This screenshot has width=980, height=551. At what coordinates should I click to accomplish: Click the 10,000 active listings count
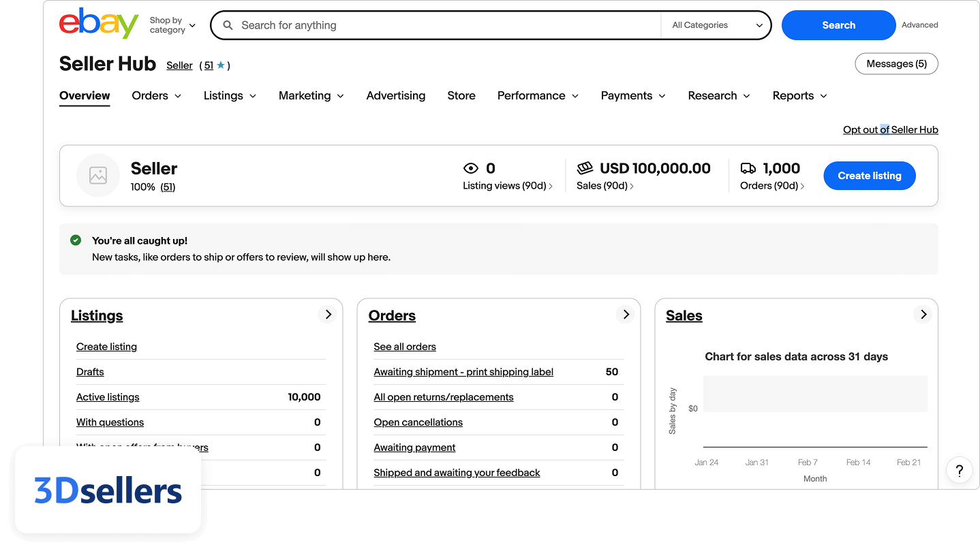tap(304, 397)
